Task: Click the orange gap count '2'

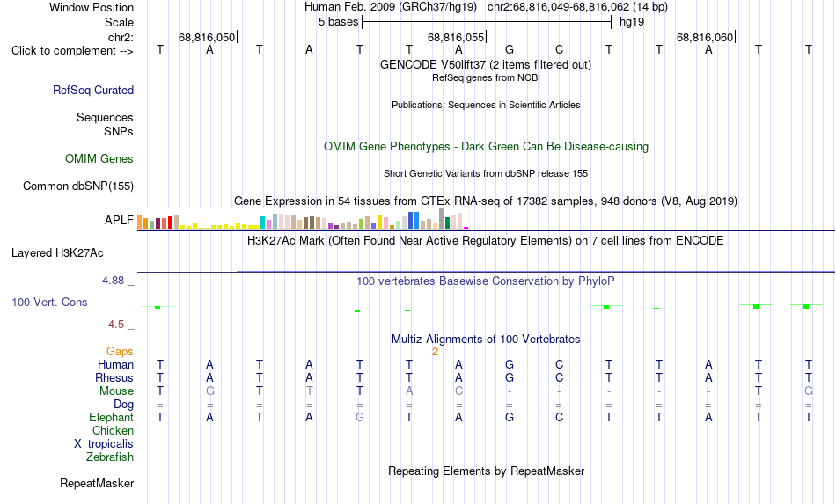Action: click(435, 352)
